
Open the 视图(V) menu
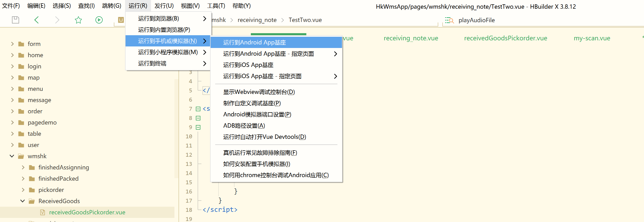(x=190, y=6)
